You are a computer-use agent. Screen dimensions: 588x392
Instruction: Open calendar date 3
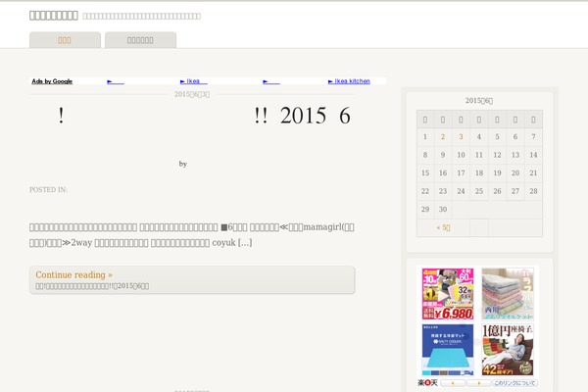[x=461, y=137]
